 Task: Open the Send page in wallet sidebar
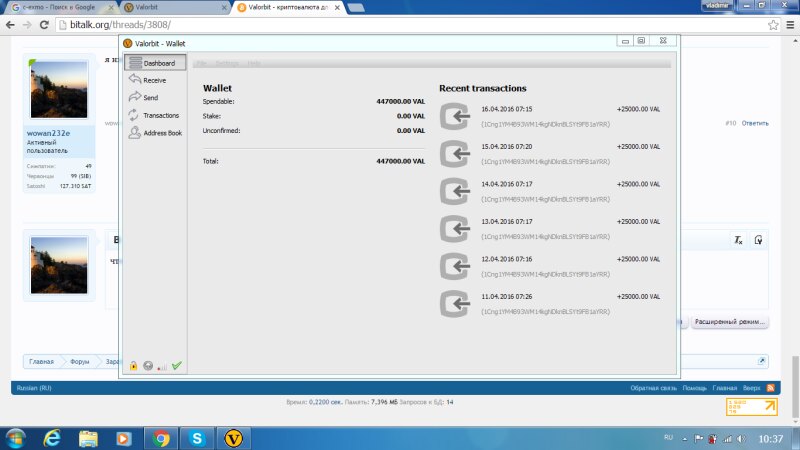pos(150,98)
